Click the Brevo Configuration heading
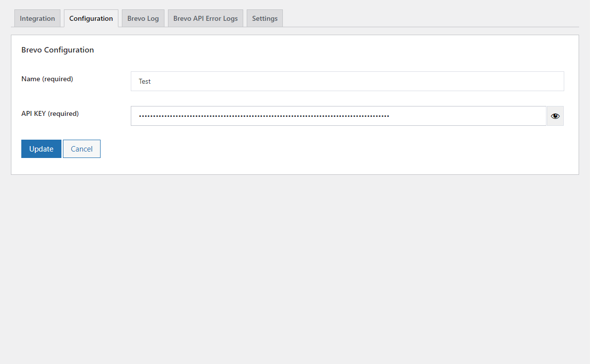The image size is (590, 364). pos(57,50)
